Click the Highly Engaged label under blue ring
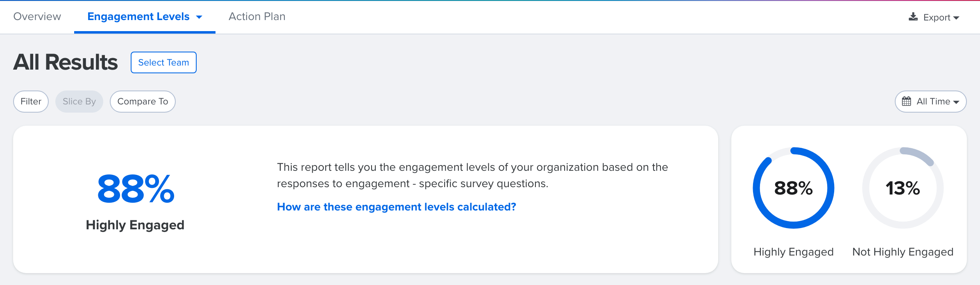Screen dimensions: 980x285 [x=794, y=252]
